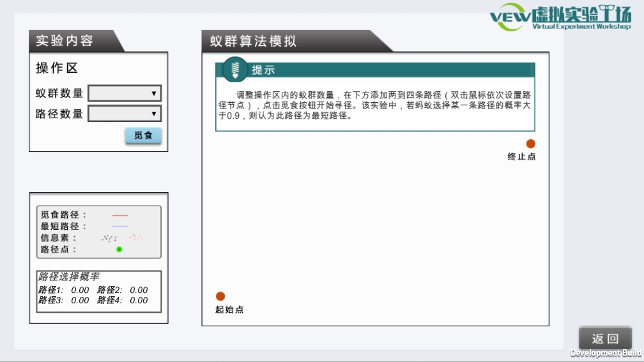Click the lightbulb hint icon
Viewport: 644px width, 362px height.
coord(235,69)
